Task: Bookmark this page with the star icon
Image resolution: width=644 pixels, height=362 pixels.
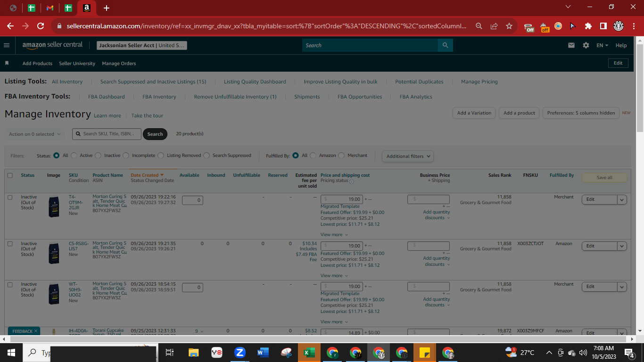Action: click(509, 26)
